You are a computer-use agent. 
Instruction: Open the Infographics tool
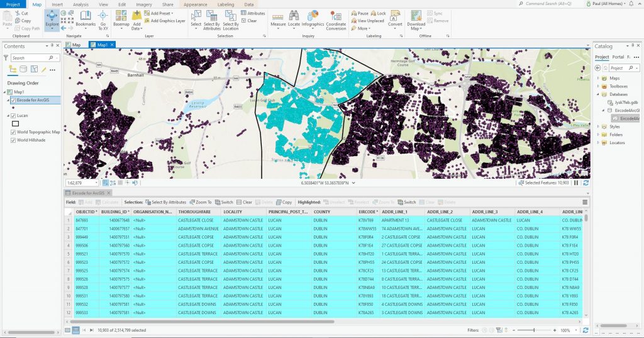(313, 19)
